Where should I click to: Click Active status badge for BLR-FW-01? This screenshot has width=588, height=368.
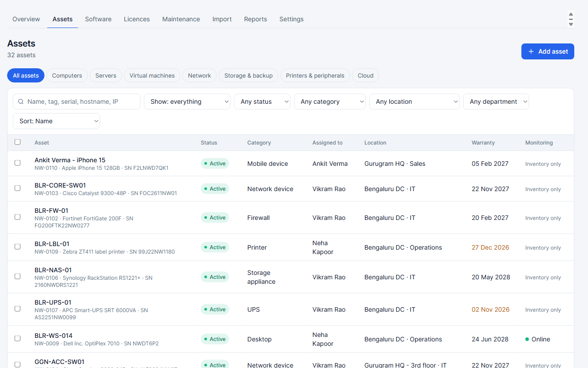[x=215, y=218]
